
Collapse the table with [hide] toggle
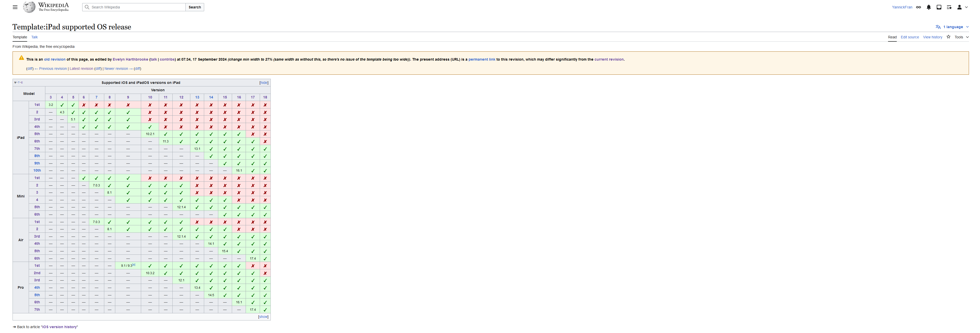point(264,83)
